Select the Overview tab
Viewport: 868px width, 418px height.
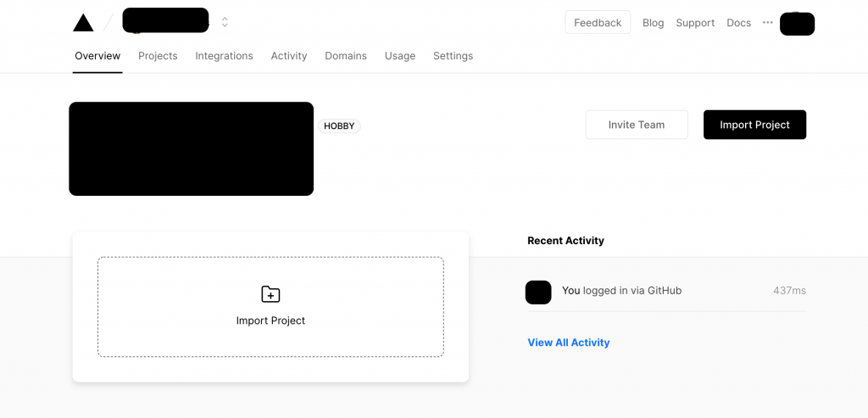[97, 56]
